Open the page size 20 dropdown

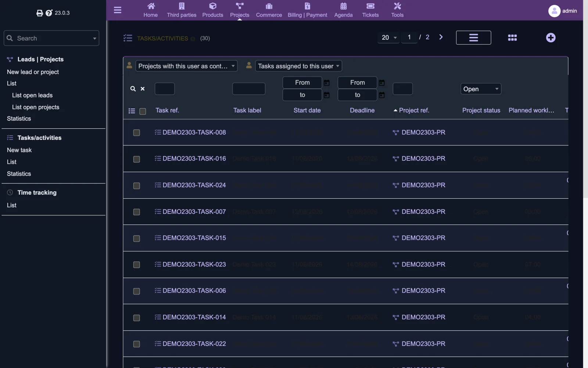pos(389,38)
